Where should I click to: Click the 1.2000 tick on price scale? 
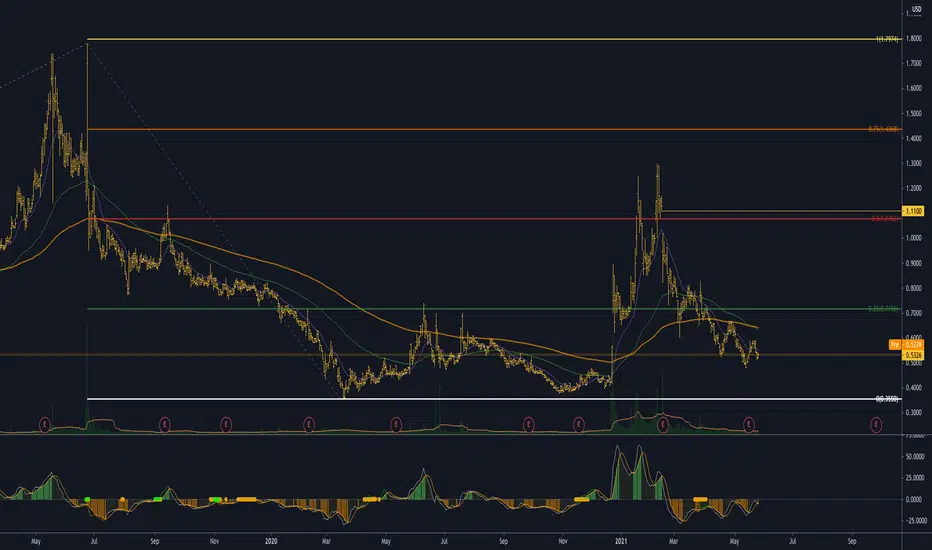[914, 188]
